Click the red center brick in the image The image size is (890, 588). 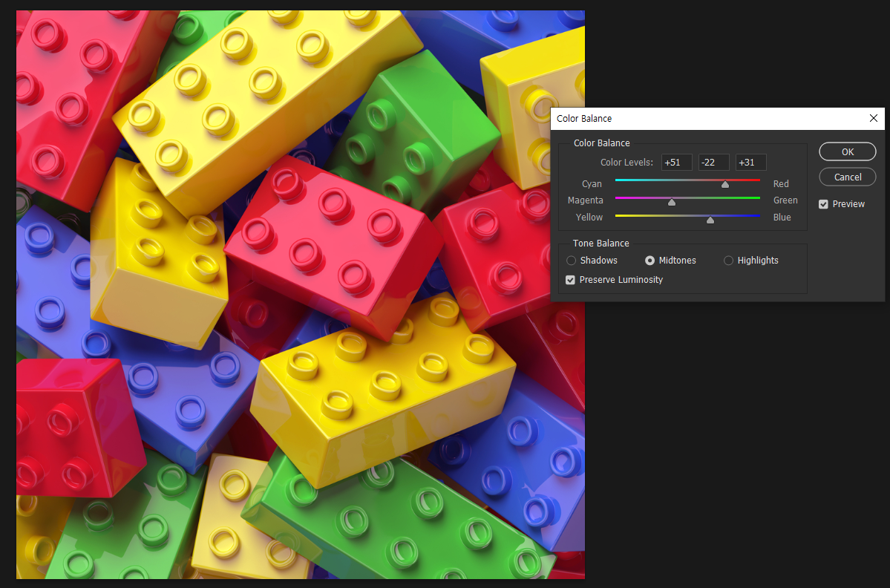(x=332, y=244)
